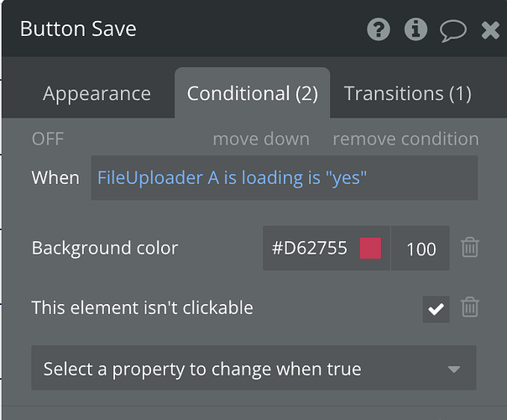Screen dimensions: 507x420
Task: Expand Select a property to change dropdown
Action: click(253, 368)
